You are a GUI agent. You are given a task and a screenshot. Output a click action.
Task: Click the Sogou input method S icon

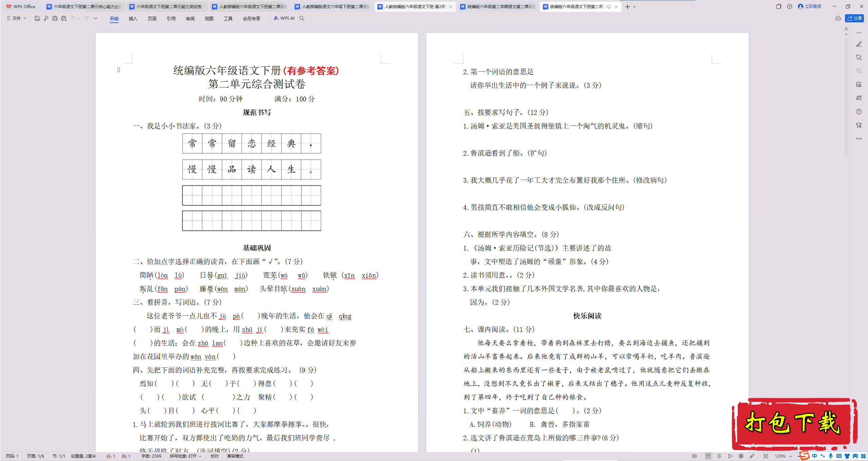pyautogui.click(x=804, y=456)
